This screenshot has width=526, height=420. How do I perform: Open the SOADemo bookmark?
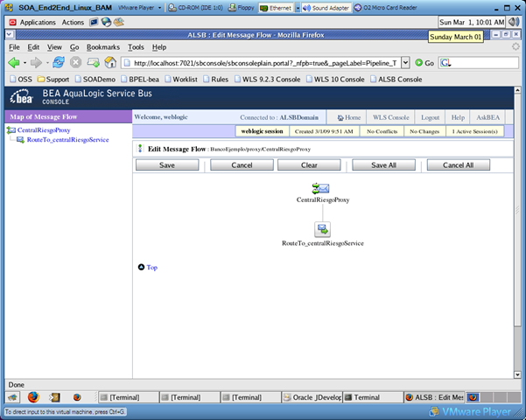pyautogui.click(x=95, y=80)
